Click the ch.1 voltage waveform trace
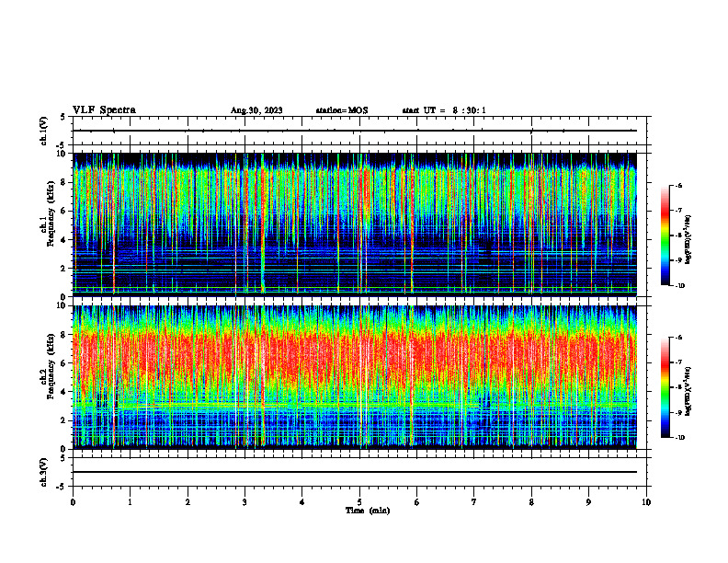Viewport: 728px width, 563px height. click(355, 131)
